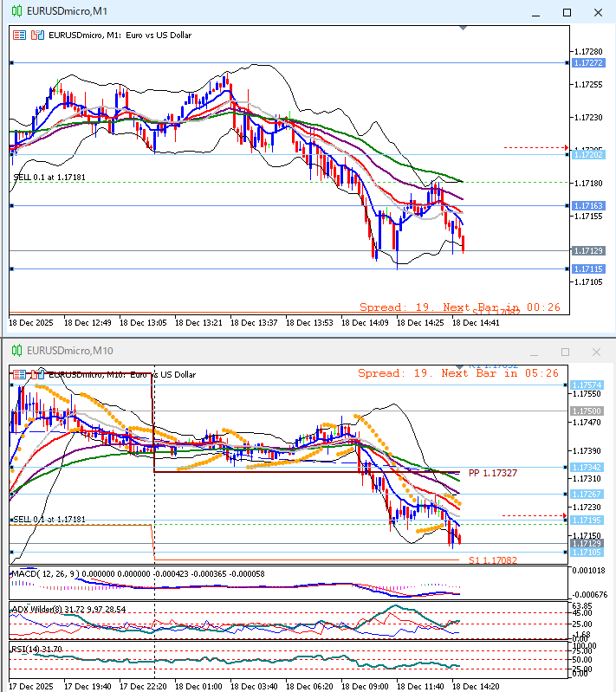Select the 1.17115 price level label on M1
The width and height of the screenshot is (616, 692).
[588, 269]
